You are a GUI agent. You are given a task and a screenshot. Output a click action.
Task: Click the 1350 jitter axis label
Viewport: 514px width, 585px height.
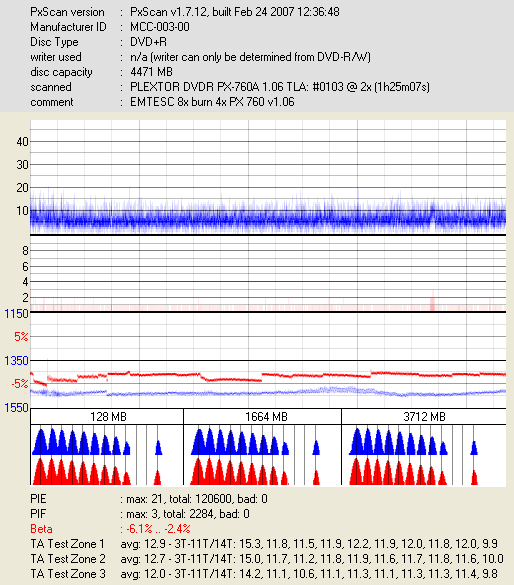(x=16, y=361)
